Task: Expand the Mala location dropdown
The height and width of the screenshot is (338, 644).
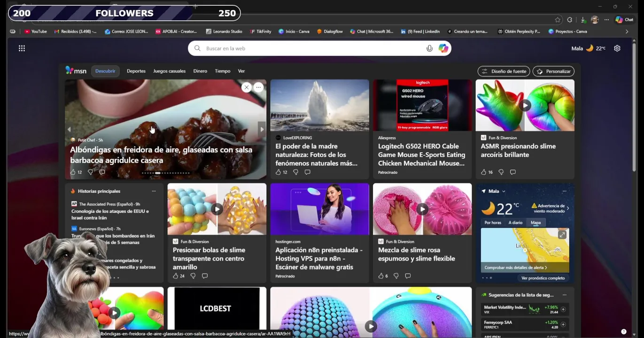Action: 504,192
